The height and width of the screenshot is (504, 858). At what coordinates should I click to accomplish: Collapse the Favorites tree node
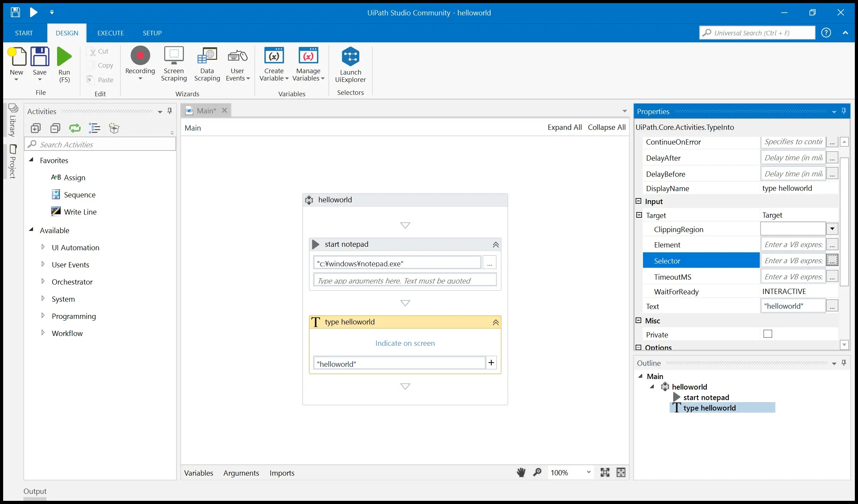pyautogui.click(x=32, y=160)
